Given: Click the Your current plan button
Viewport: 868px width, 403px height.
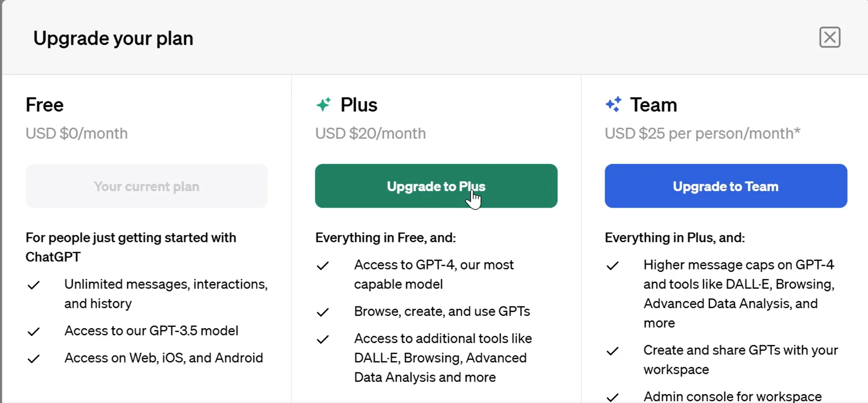Looking at the screenshot, I should tap(147, 186).
